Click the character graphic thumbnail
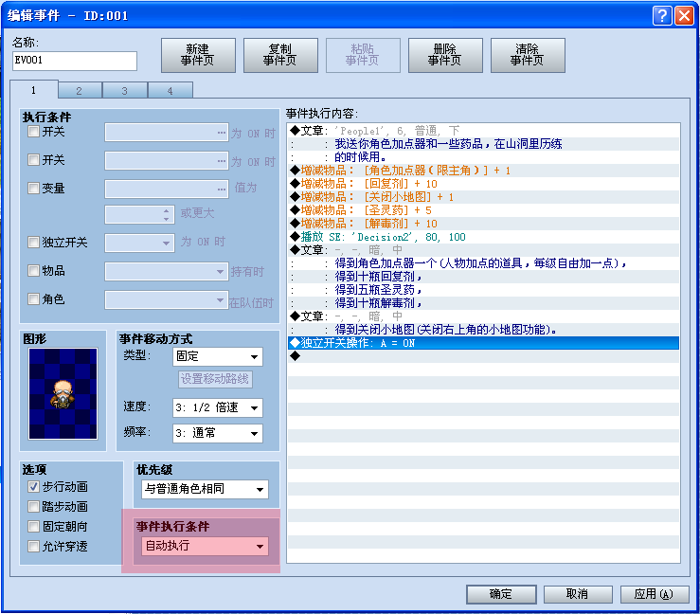 tap(63, 393)
